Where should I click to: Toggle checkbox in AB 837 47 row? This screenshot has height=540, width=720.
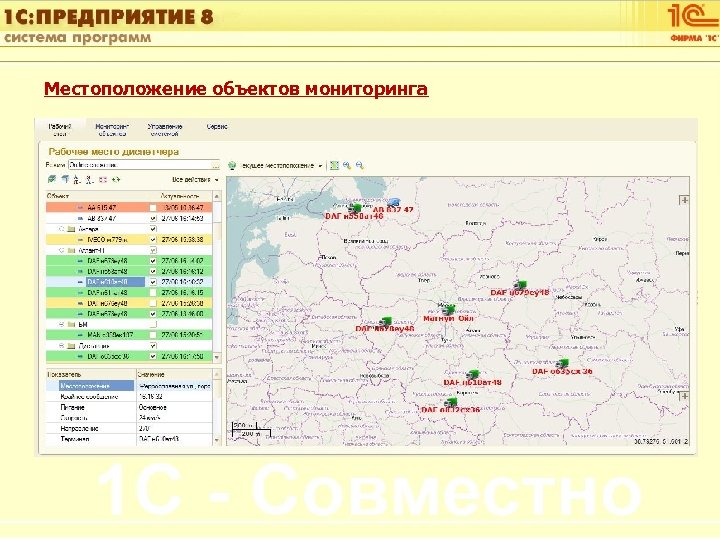(x=153, y=218)
